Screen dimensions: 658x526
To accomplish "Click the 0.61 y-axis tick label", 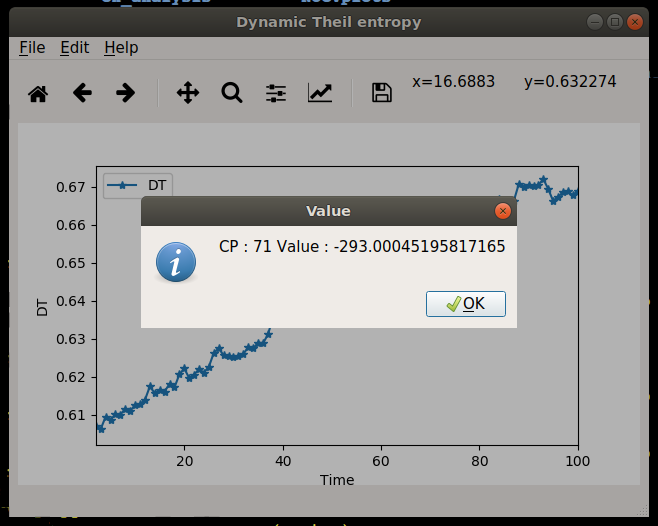I will point(70,415).
